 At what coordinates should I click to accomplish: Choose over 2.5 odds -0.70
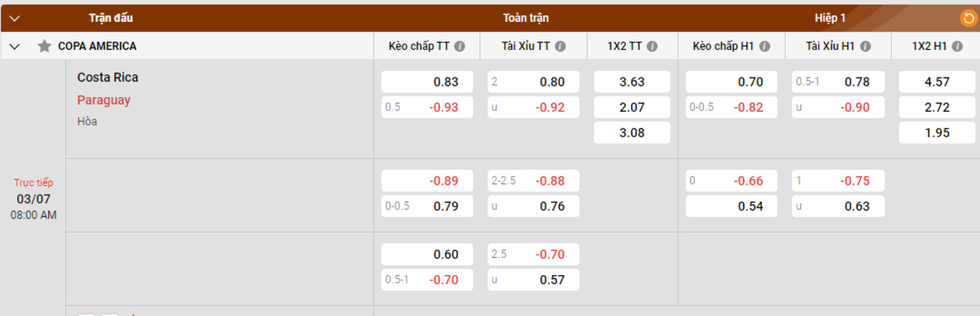533,255
